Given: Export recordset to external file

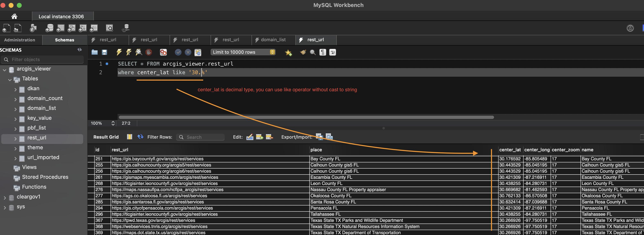Looking at the screenshot, I should (319, 137).
